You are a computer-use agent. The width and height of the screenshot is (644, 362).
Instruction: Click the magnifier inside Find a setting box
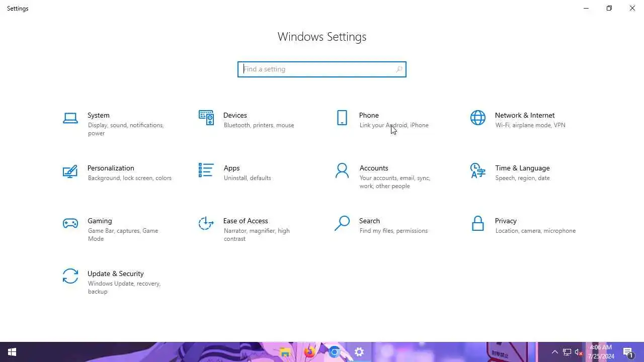(399, 69)
